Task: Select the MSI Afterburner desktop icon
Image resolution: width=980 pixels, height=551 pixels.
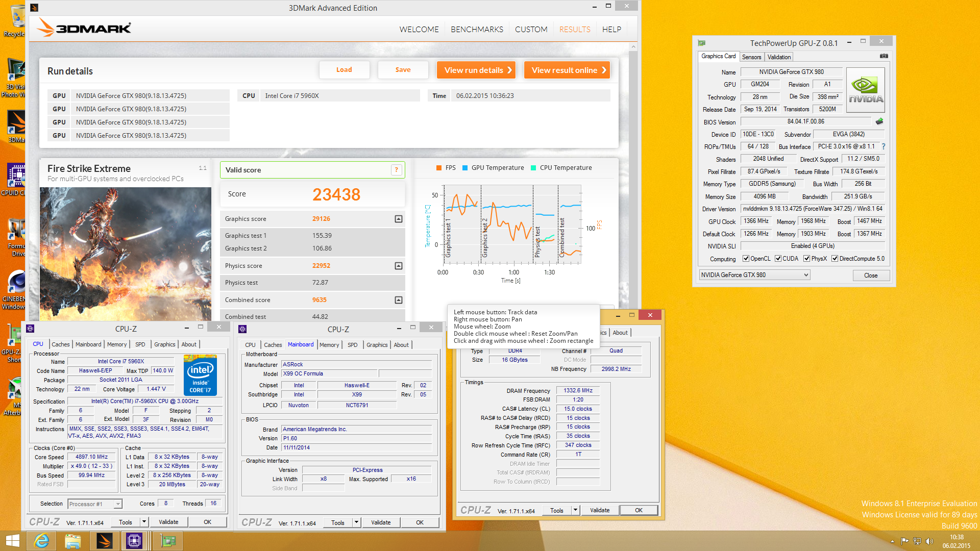Action: (14, 397)
